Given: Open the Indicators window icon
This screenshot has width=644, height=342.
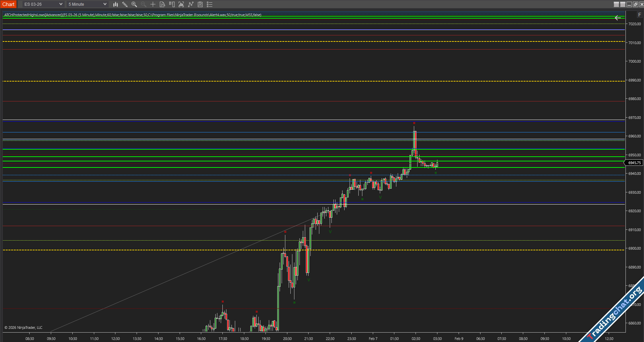Looking at the screenshot, I should (x=181, y=4).
